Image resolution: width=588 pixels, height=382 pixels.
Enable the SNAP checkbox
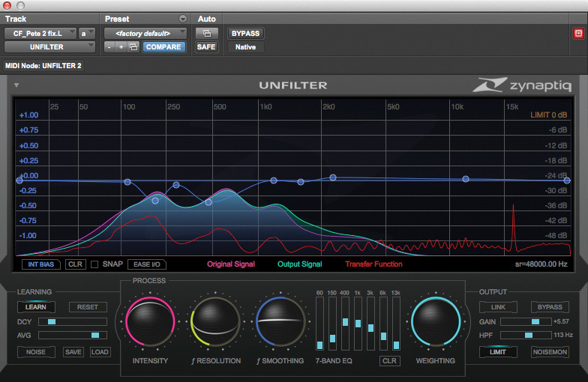tap(94, 264)
